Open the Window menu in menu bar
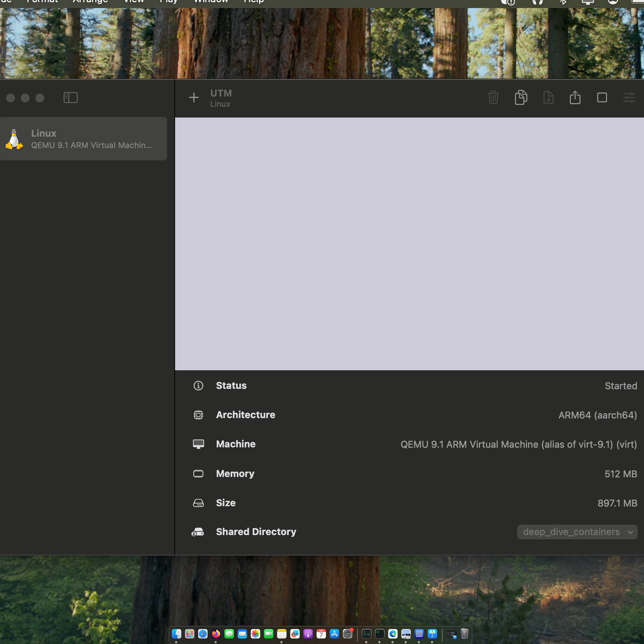 click(211, 1)
